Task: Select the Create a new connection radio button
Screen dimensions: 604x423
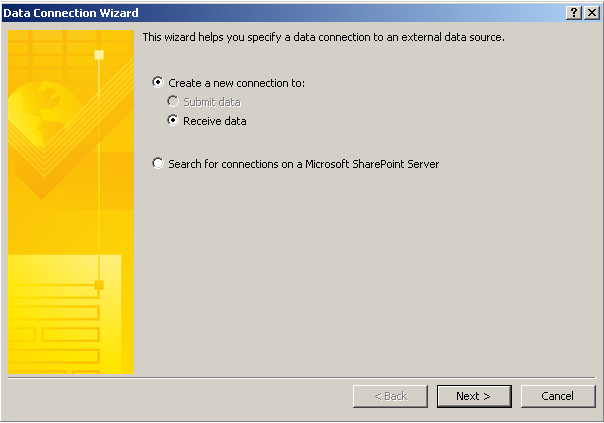Action: (x=158, y=82)
